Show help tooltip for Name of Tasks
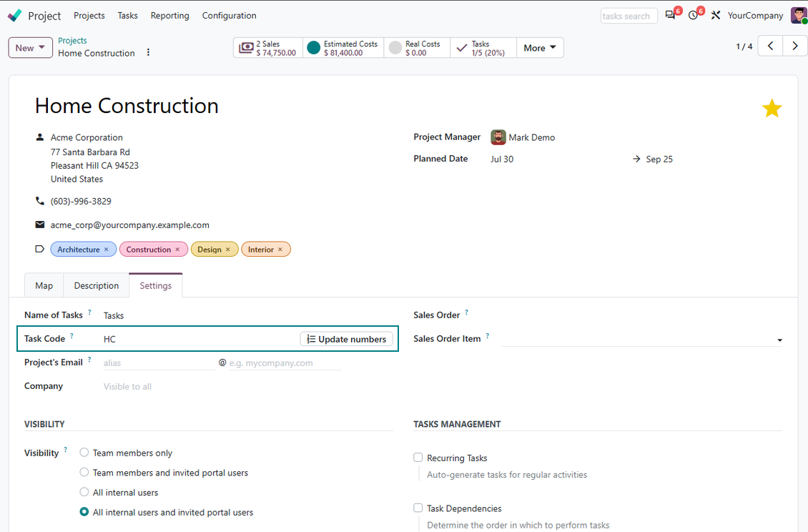 click(89, 312)
